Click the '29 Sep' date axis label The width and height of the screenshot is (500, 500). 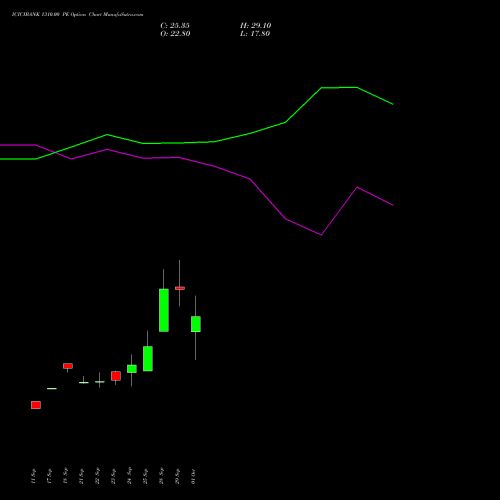click(177, 476)
